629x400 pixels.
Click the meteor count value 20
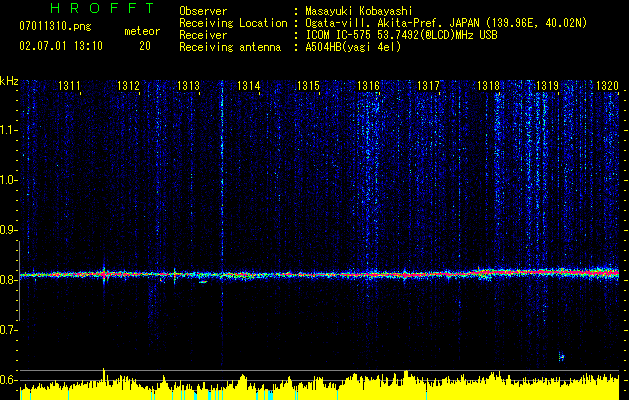(x=145, y=46)
